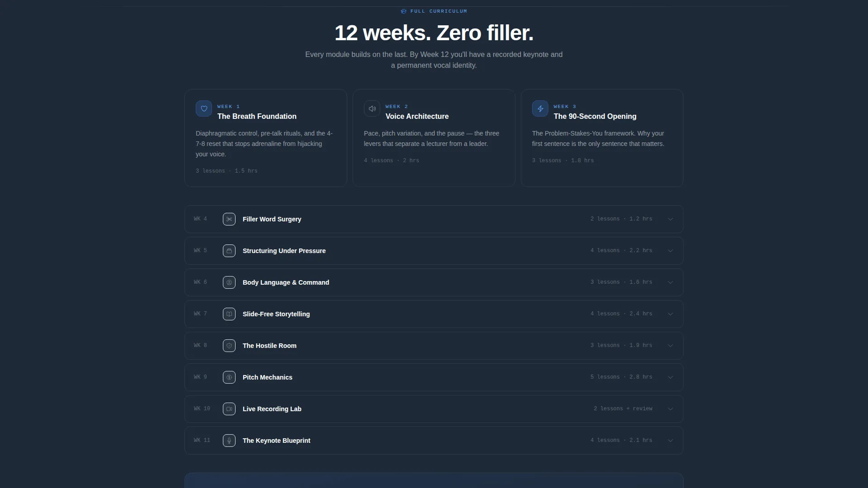Click the WK 9 label

click(x=200, y=377)
